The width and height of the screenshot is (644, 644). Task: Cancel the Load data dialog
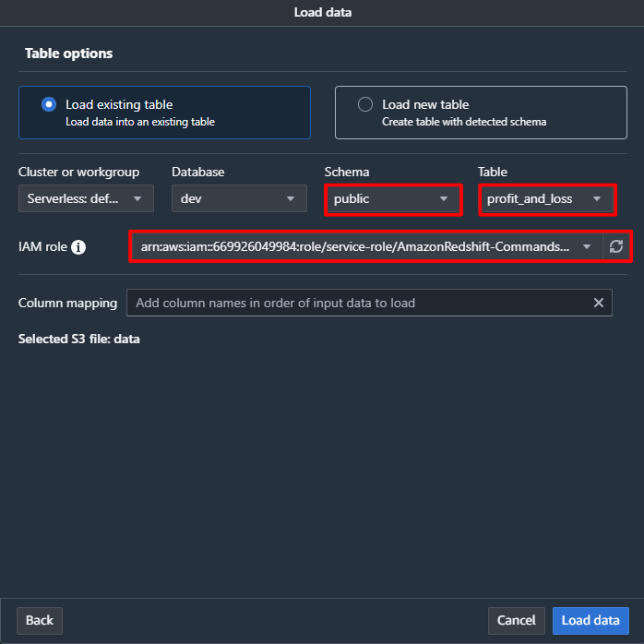pos(516,620)
